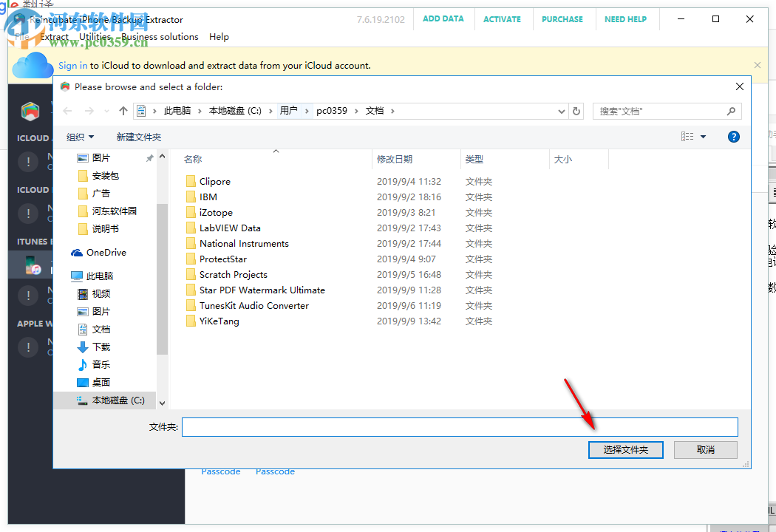Viewport: 776px width, 532px height.
Task: Click an ICLOUD alert exclamation icon
Action: point(28,161)
